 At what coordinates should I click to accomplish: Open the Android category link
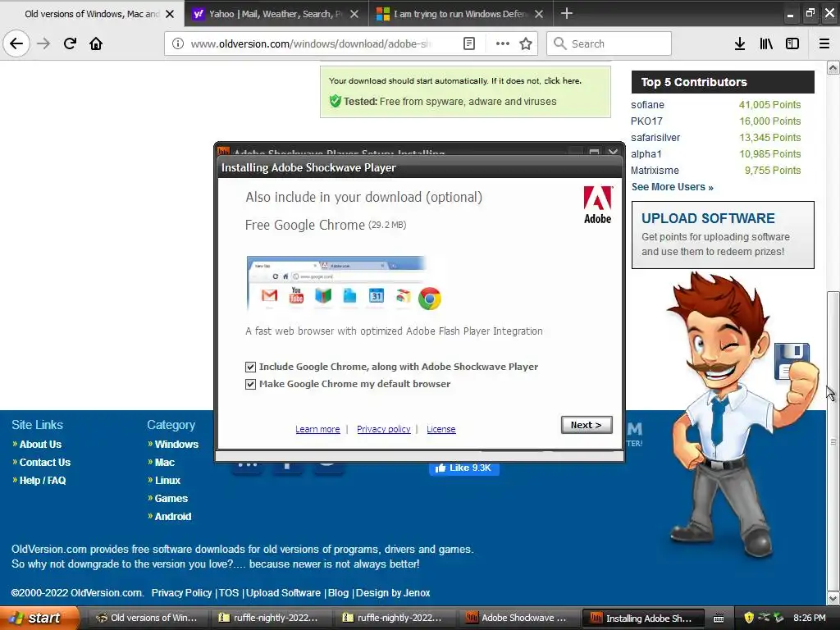click(172, 517)
